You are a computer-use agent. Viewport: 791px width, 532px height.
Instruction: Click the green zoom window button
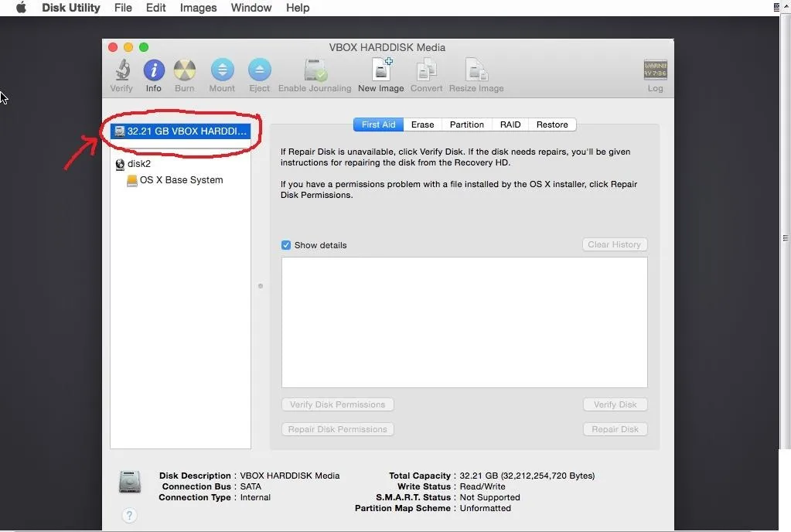tap(144, 47)
